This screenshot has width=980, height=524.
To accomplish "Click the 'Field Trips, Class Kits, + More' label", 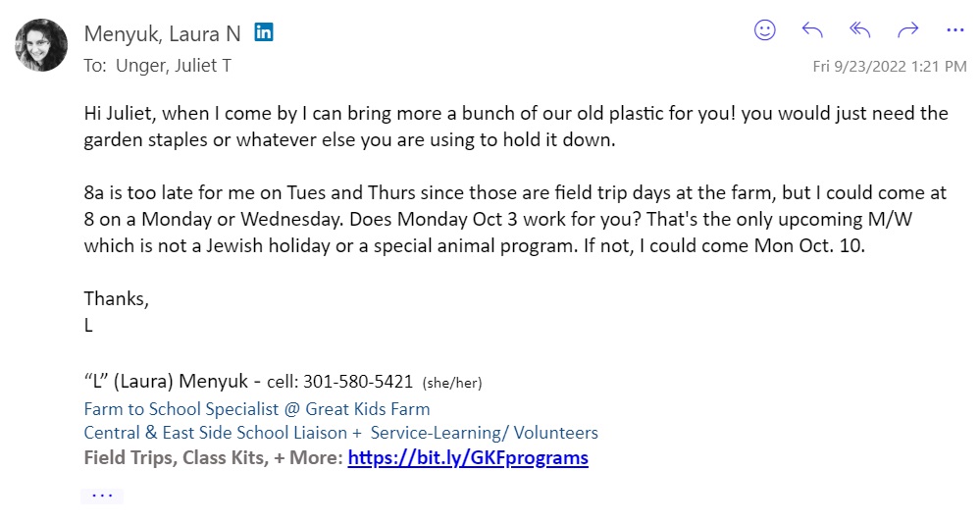I will point(213,457).
